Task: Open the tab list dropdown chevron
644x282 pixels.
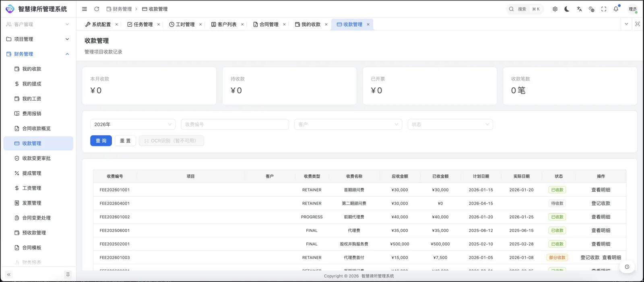Action: (x=626, y=24)
